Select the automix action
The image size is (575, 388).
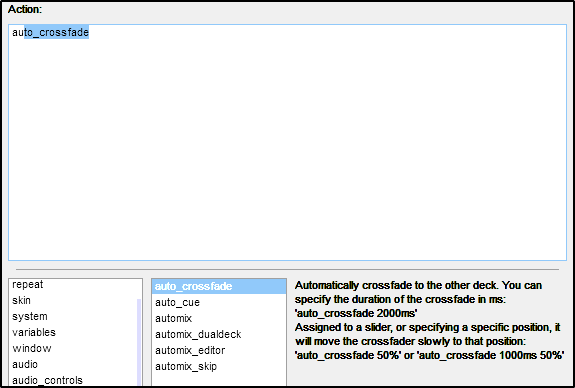[x=173, y=318]
